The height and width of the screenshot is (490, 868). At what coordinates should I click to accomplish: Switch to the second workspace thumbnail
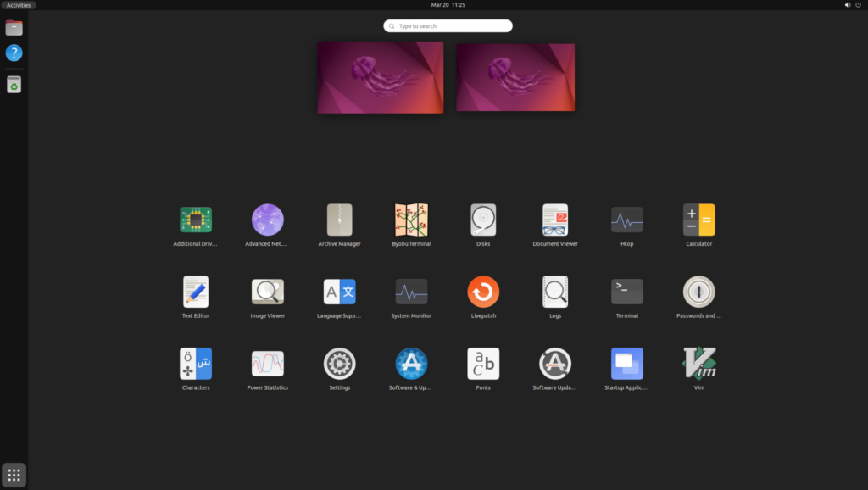tap(515, 76)
